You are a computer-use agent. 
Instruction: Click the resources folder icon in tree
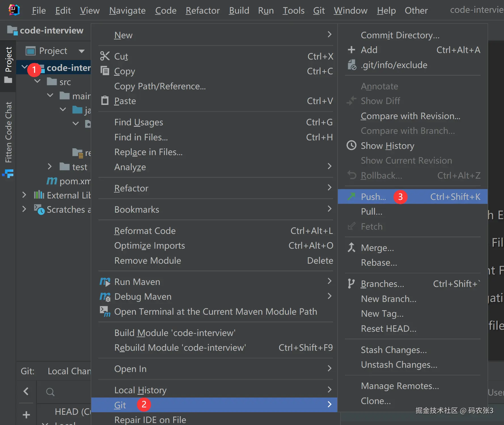click(x=78, y=153)
